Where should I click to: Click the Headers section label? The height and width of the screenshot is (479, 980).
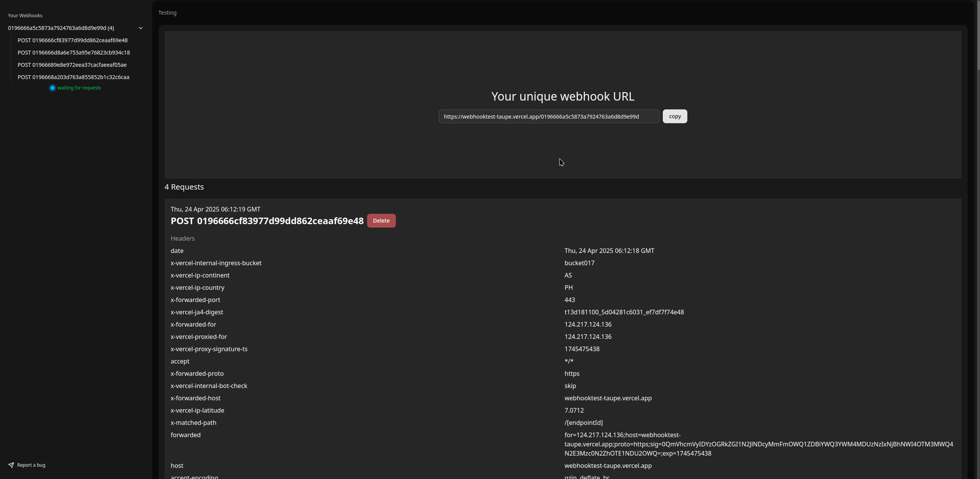(183, 238)
